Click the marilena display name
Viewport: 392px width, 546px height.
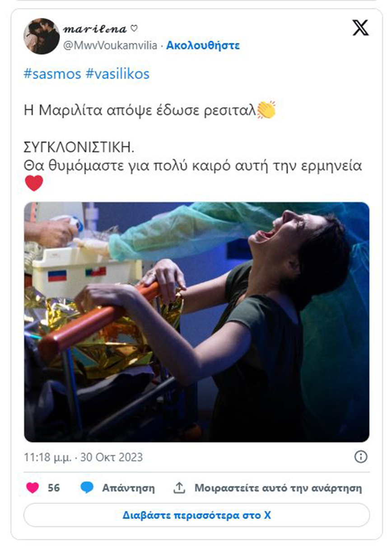(x=96, y=29)
